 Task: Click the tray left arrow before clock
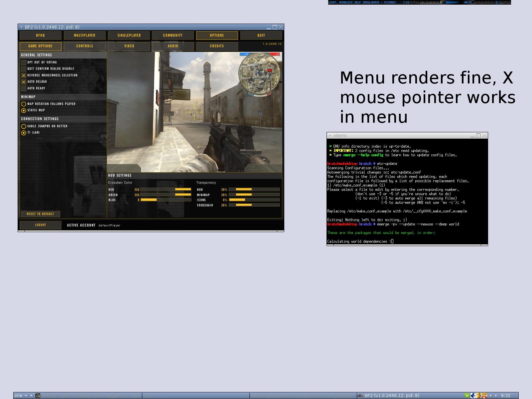(x=490, y=396)
